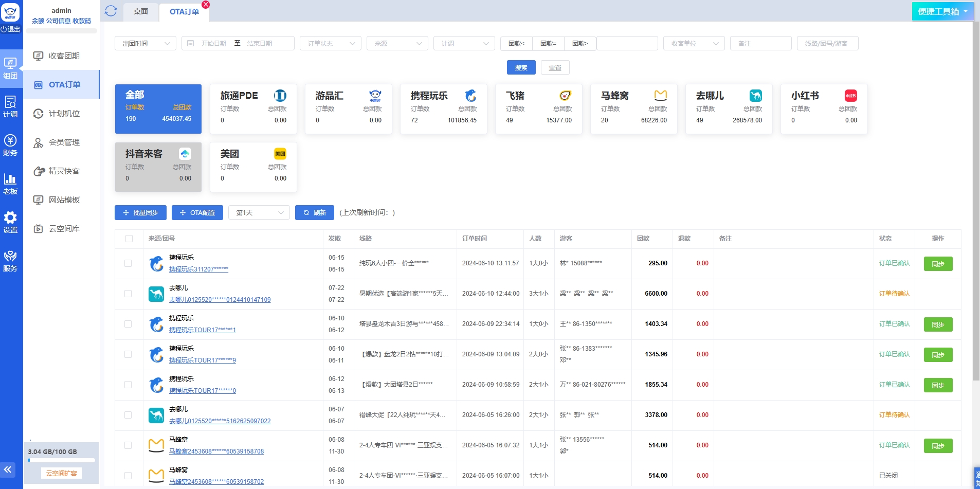
Task: Open the 设置 gear section
Action: [x=10, y=223]
